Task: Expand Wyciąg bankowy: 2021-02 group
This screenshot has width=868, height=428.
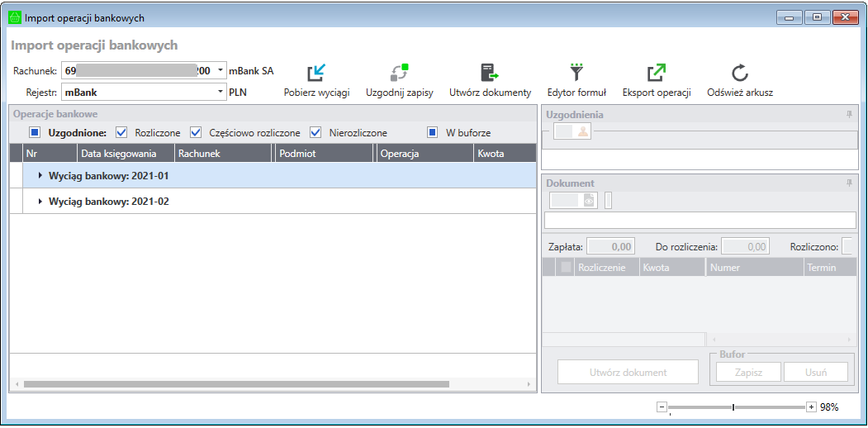Action: [40, 202]
